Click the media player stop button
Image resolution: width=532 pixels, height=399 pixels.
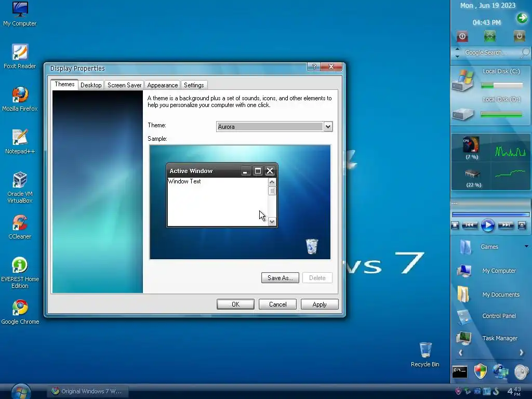pos(455,225)
